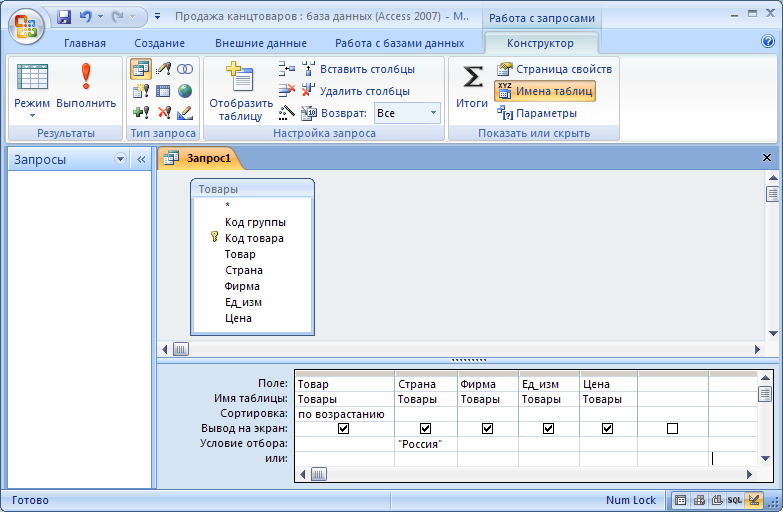Click Удалить столбцы

tap(356, 91)
